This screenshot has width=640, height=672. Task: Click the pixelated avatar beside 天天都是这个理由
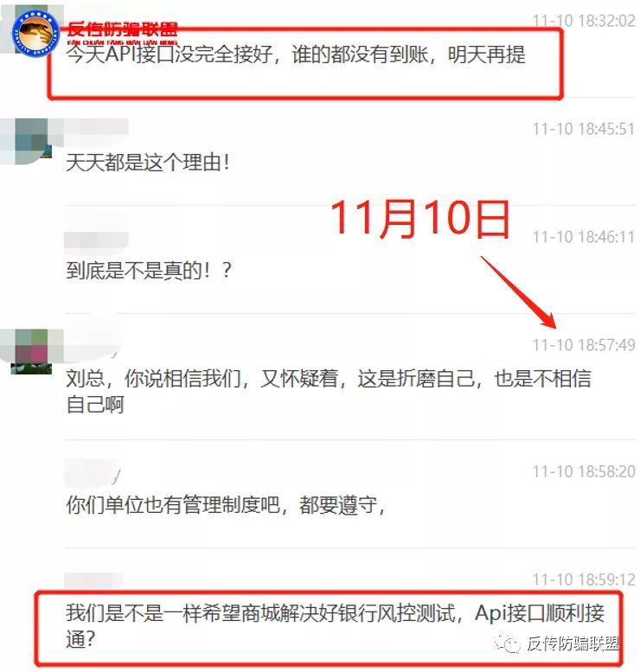[34, 141]
